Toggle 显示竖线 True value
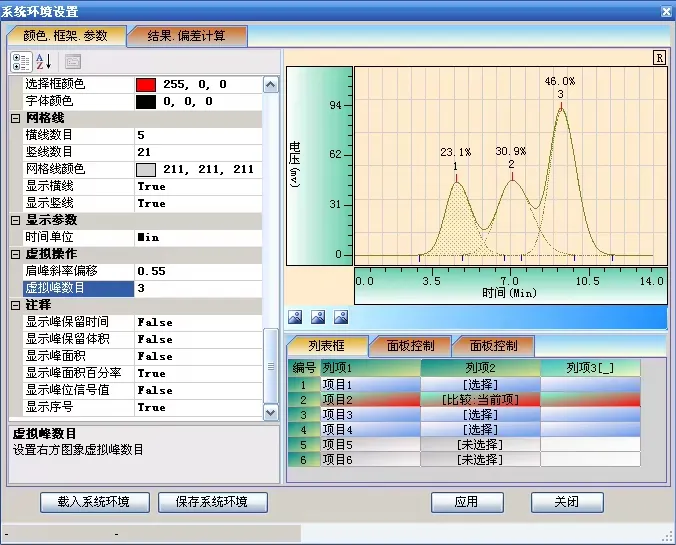 (x=198, y=204)
